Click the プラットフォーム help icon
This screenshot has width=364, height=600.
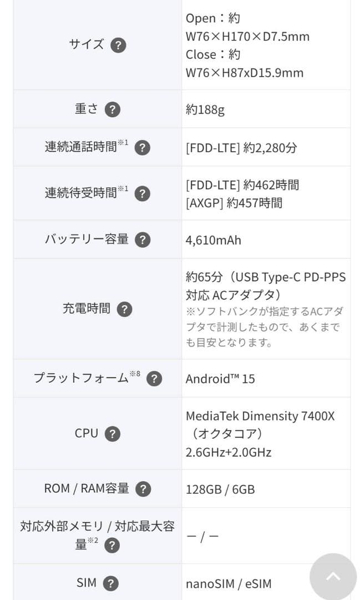tap(153, 378)
